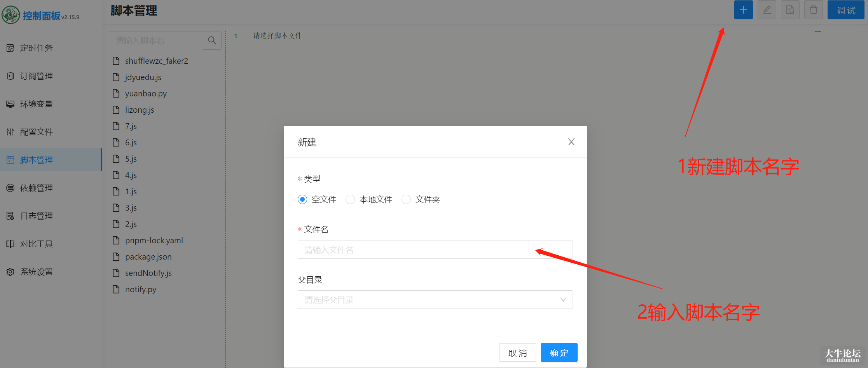Click the file icon beside 6.js
This screenshot has height=368, width=868.
[116, 142]
